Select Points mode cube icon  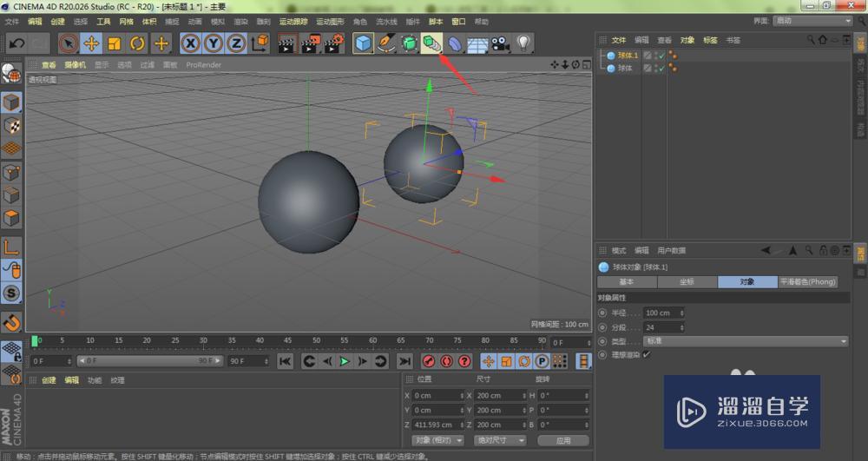[x=11, y=172]
